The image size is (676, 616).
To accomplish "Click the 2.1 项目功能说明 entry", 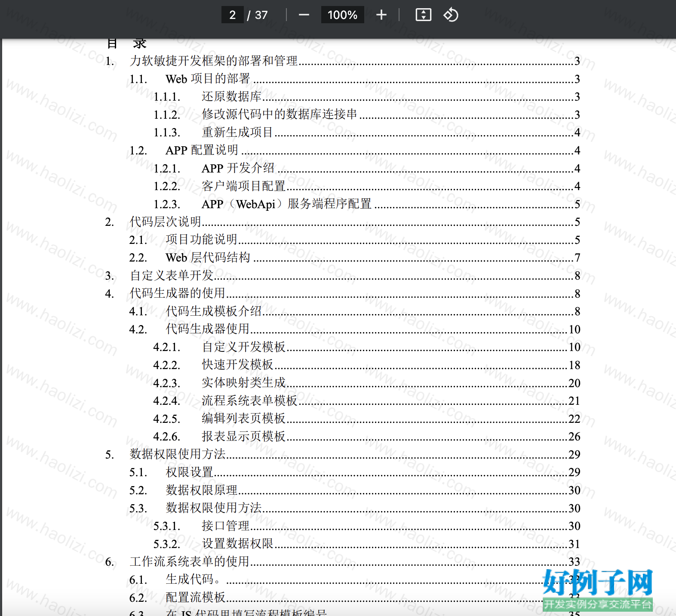I will [x=355, y=240].
